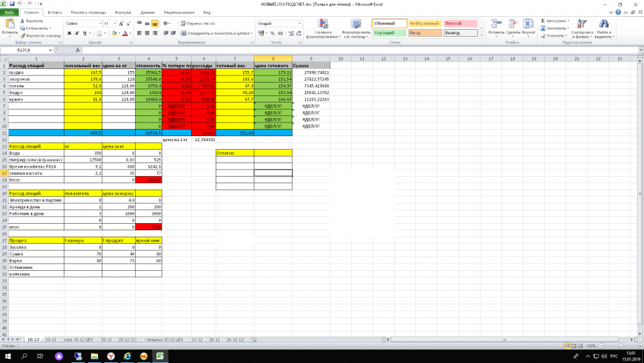Open the Calibri font name dropdown
The height and width of the screenshot is (363, 644).
click(99, 23)
